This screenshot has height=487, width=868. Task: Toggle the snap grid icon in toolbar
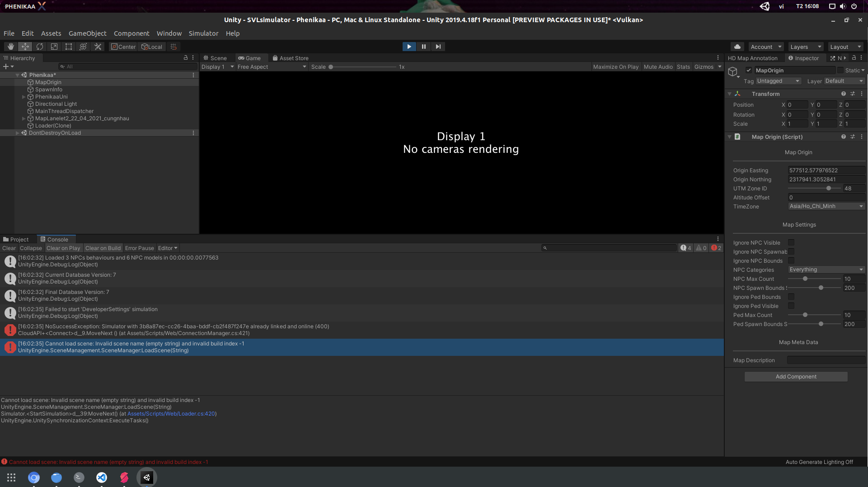[173, 46]
